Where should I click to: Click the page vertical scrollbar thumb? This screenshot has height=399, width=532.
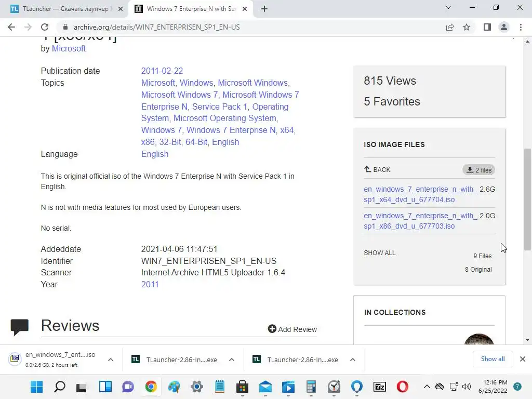(x=527, y=199)
